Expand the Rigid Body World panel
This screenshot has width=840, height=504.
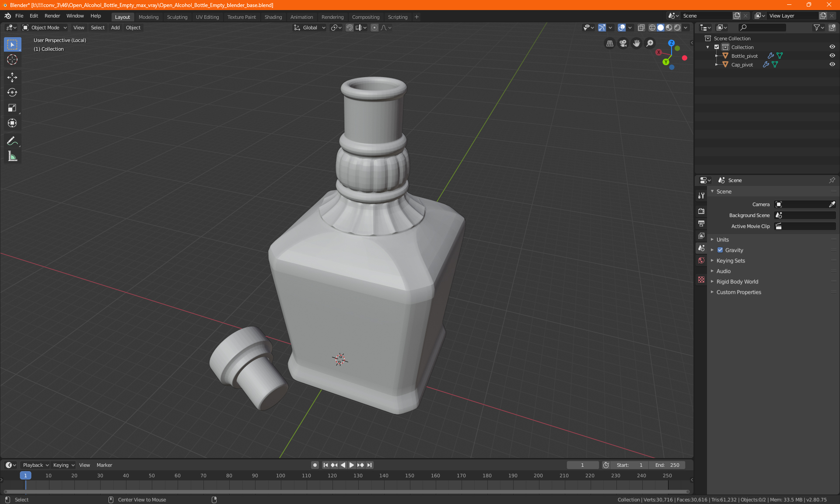(737, 282)
